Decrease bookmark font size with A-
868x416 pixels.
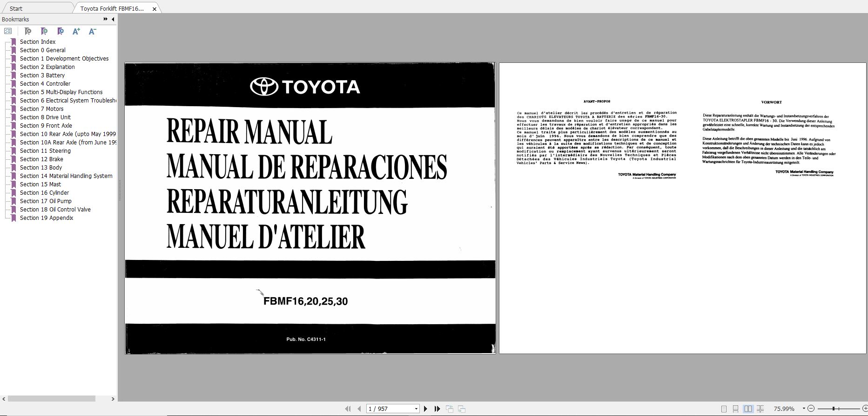click(93, 31)
